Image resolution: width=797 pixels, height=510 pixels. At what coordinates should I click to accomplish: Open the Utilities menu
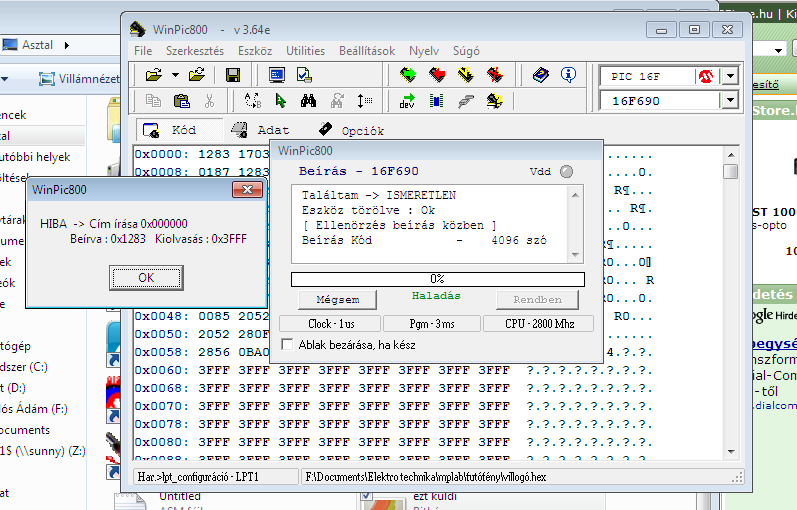pos(305,51)
